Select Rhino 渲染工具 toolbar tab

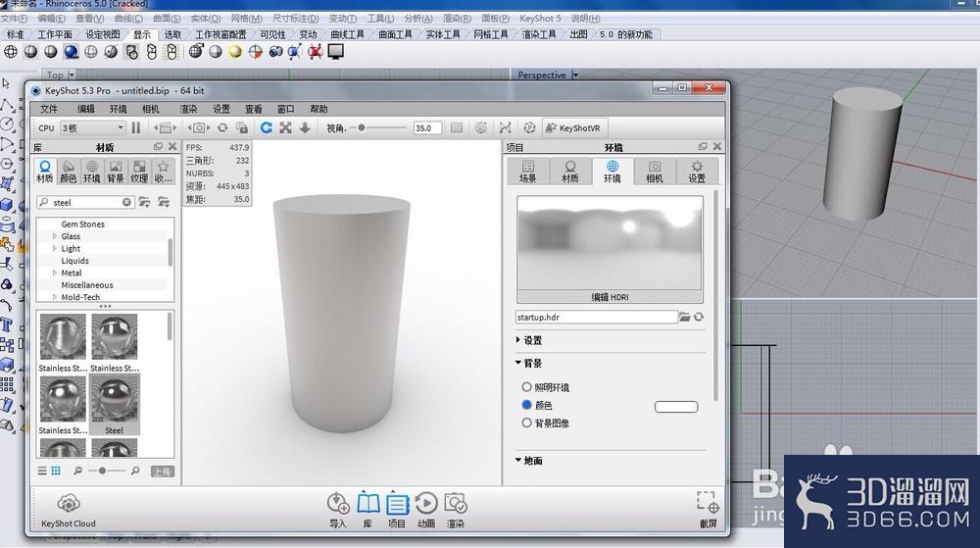click(539, 34)
